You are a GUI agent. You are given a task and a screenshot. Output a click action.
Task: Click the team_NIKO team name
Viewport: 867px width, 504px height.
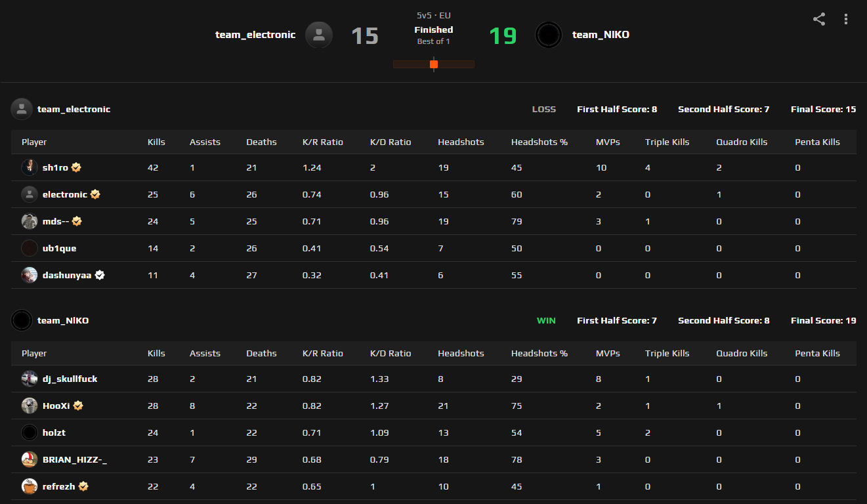tap(600, 35)
